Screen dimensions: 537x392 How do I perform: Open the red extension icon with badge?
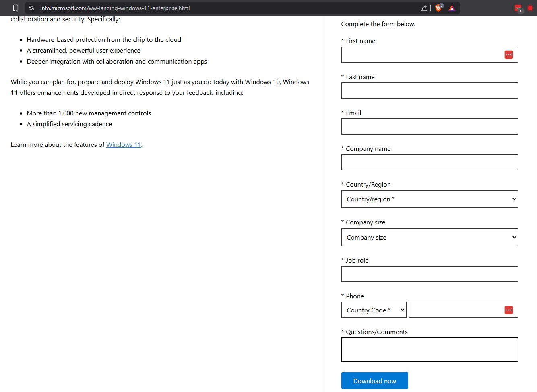coord(518,8)
